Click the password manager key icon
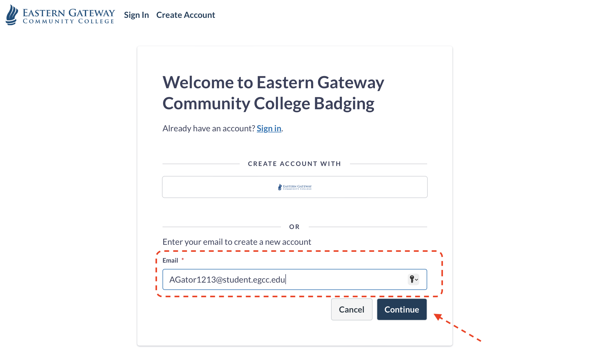The image size is (591, 364). tap(412, 279)
